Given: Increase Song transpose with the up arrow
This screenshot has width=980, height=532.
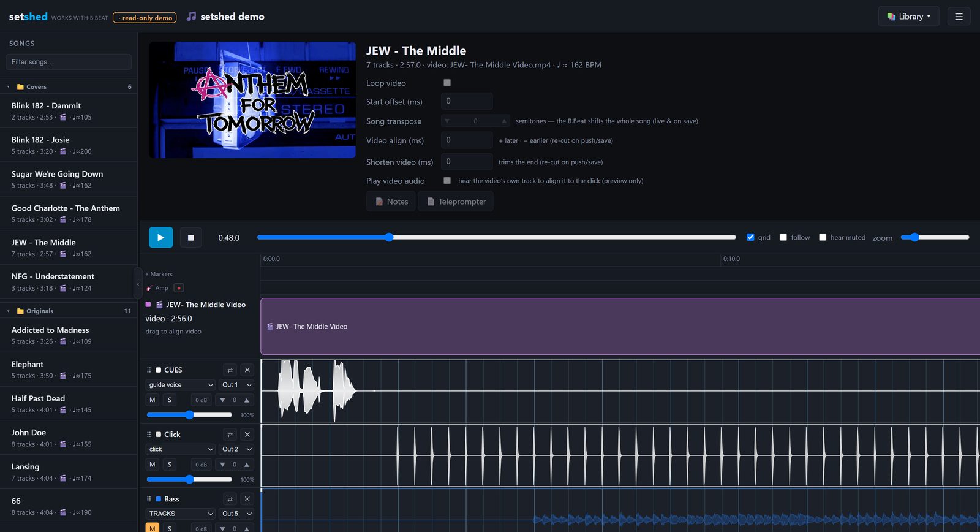Looking at the screenshot, I should click(503, 121).
